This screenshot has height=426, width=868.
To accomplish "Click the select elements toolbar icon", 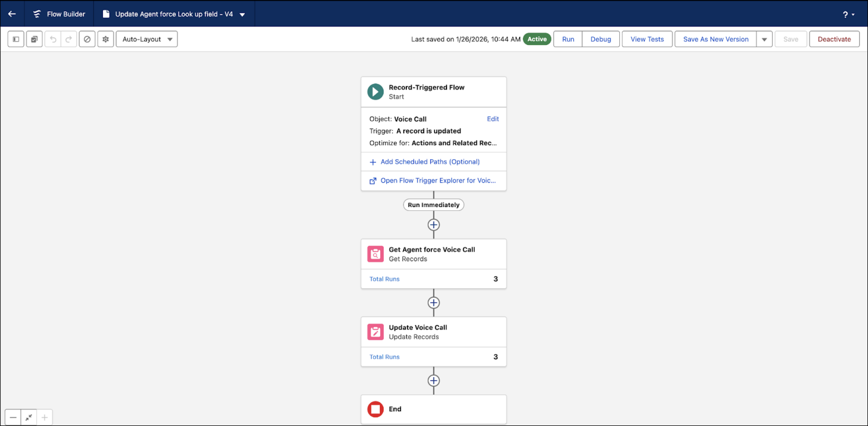I will pyautogui.click(x=34, y=39).
